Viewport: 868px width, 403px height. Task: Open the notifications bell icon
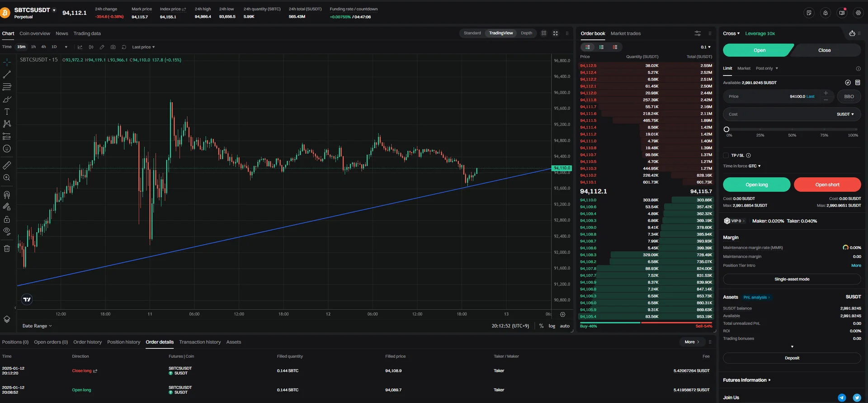pyautogui.click(x=826, y=13)
